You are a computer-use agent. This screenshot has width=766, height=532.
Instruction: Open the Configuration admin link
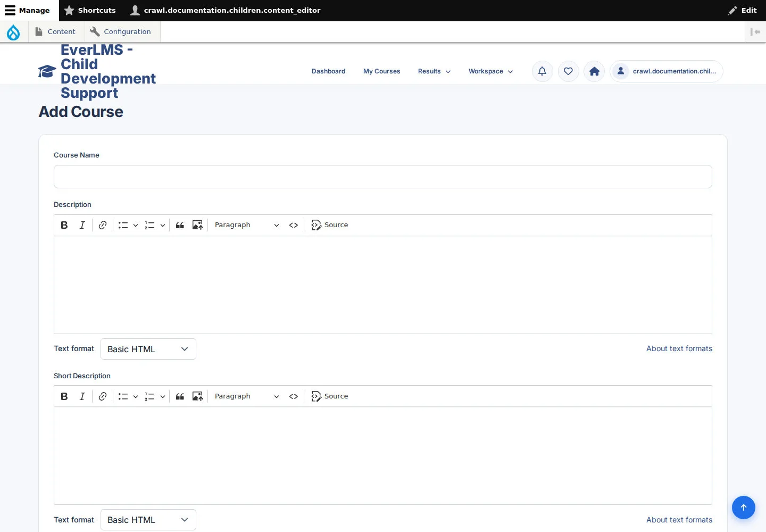[x=122, y=32]
